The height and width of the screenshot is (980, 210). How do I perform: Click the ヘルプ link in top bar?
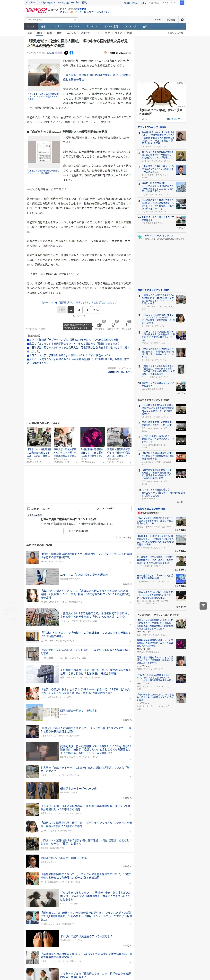[143, 3]
